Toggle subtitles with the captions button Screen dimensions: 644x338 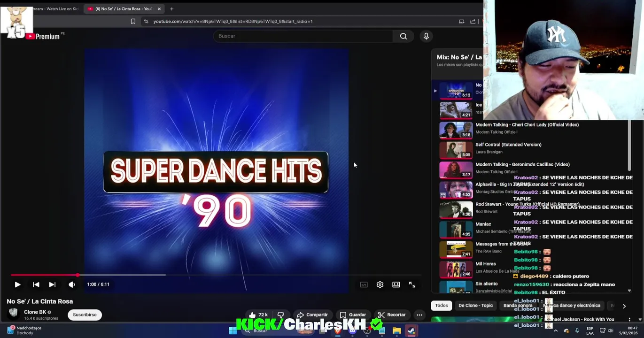click(x=364, y=284)
